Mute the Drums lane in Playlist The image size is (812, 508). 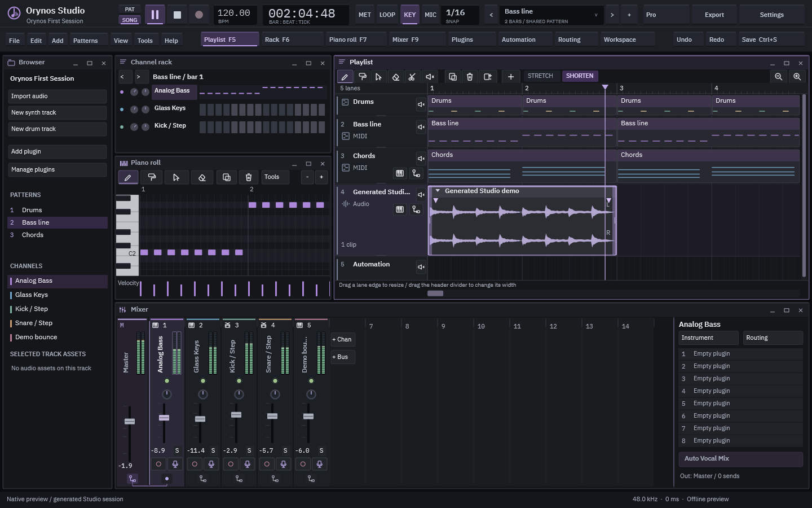tap(421, 104)
